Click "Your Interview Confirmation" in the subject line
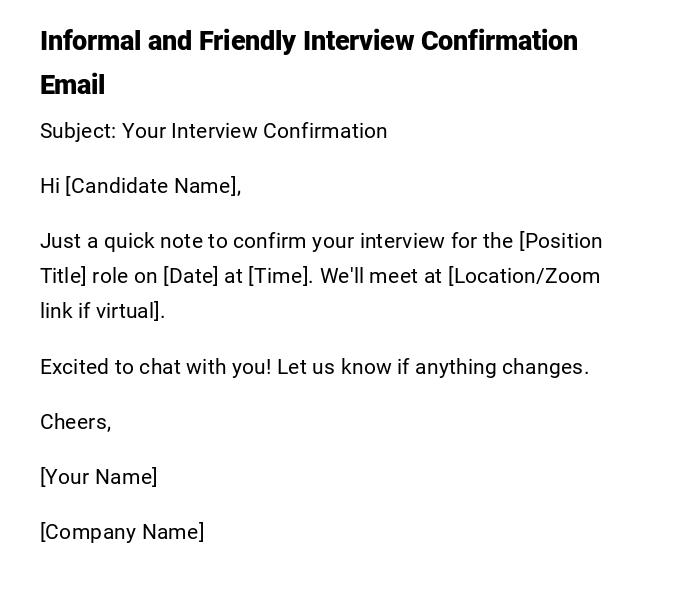700x594 pixels. point(254,131)
